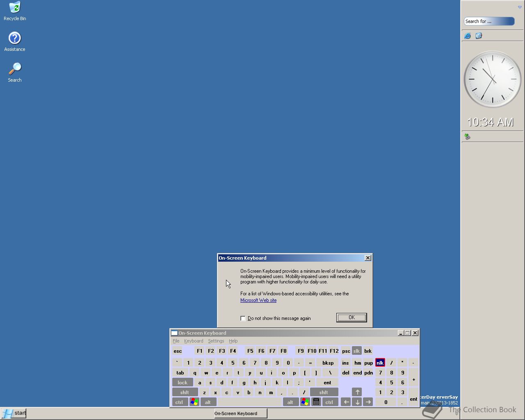Open the Search desktop icon
Viewport: 525px width, 420px height.
(15, 73)
